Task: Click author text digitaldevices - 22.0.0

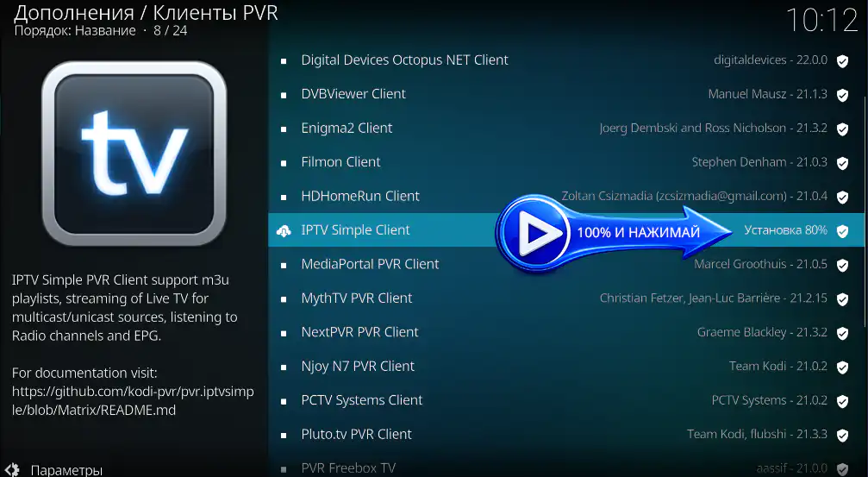Action: pyautogui.click(x=771, y=60)
